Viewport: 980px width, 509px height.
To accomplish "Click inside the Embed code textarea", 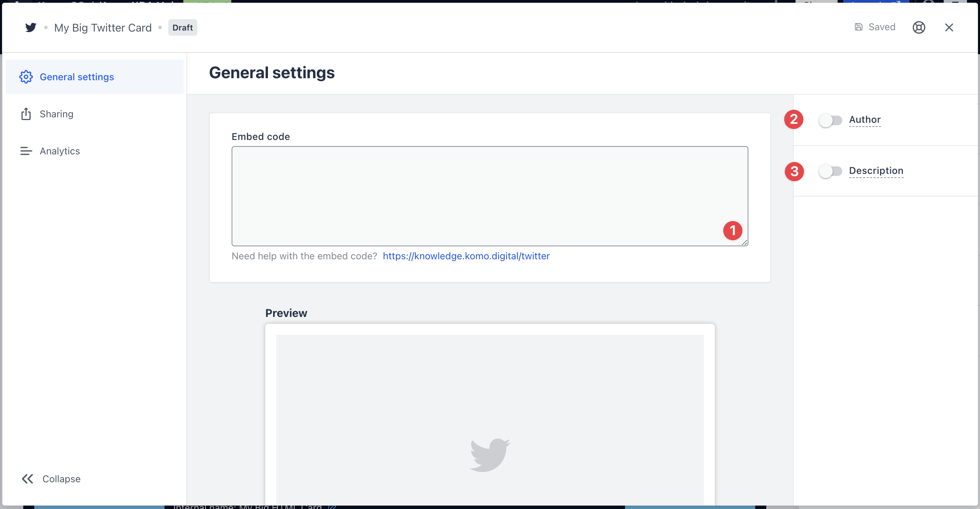I will 489,196.
